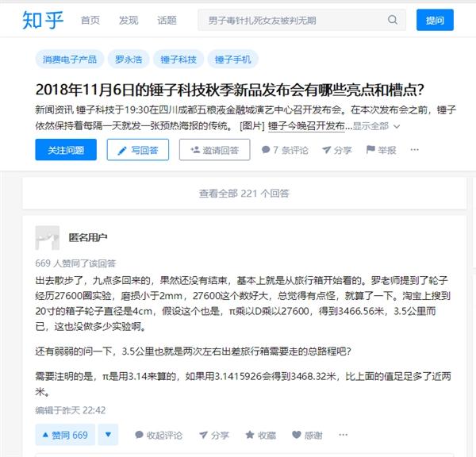Report the question with flag icon

(370, 149)
